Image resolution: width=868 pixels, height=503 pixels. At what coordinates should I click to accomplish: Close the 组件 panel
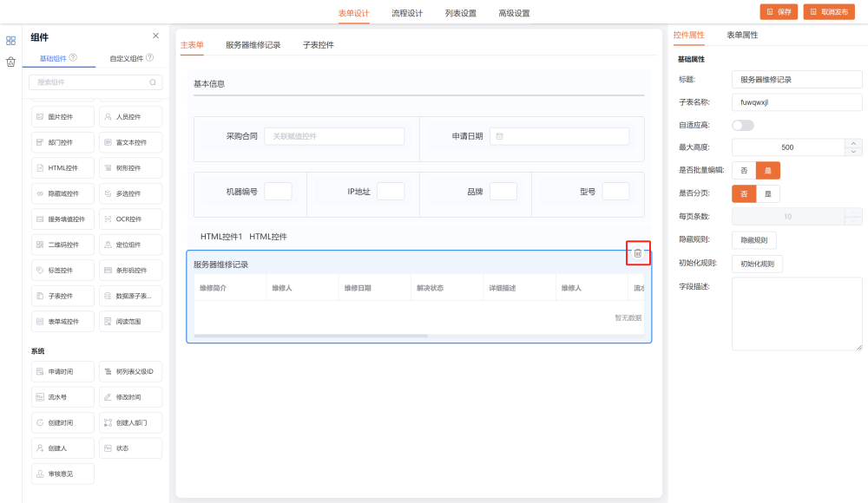[x=155, y=36]
